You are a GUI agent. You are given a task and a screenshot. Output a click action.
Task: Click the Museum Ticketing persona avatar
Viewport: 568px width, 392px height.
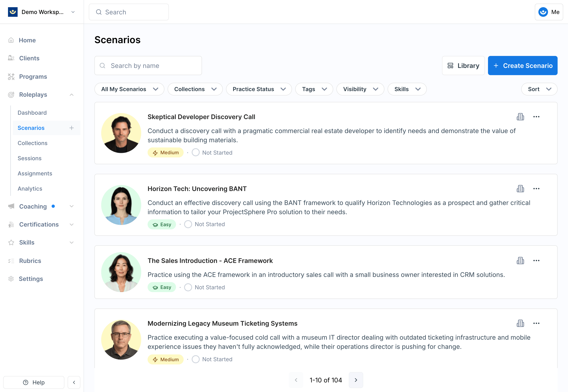click(121, 340)
